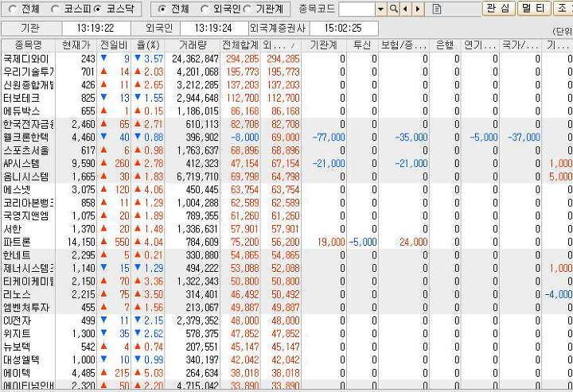
Task: Select the 에듀박스 stock row
Action: pos(286,111)
